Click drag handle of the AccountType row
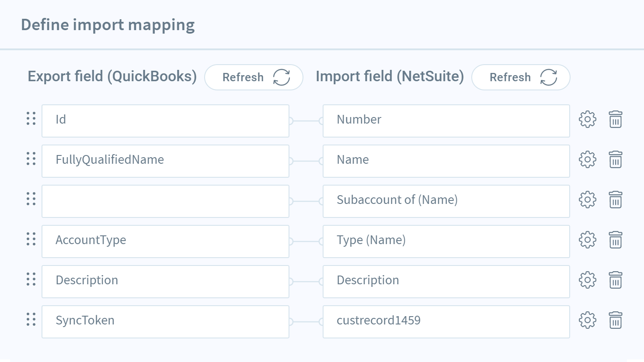This screenshot has height=362, width=644. tap(31, 239)
